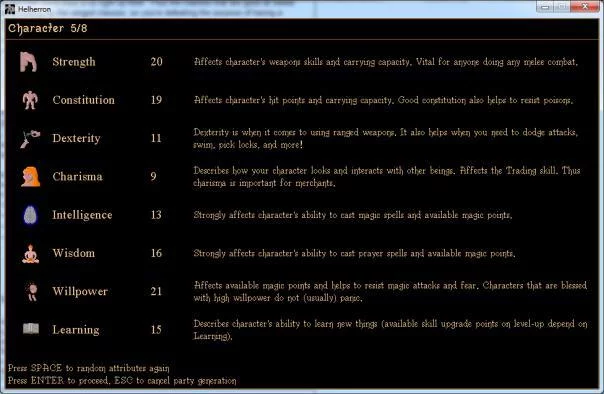The width and height of the screenshot is (604, 394).
Task: Click the Dexterity description about ranged weapons
Action: coord(386,139)
